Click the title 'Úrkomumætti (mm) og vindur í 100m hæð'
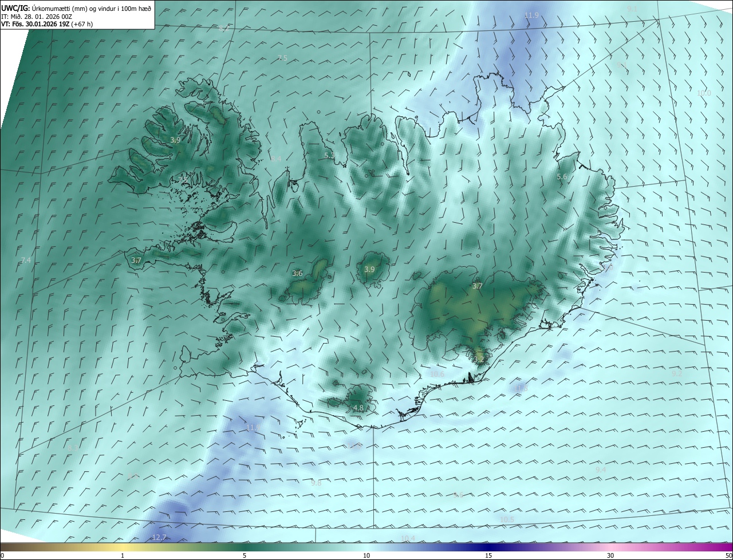This screenshot has width=733, height=560. [x=91, y=8]
